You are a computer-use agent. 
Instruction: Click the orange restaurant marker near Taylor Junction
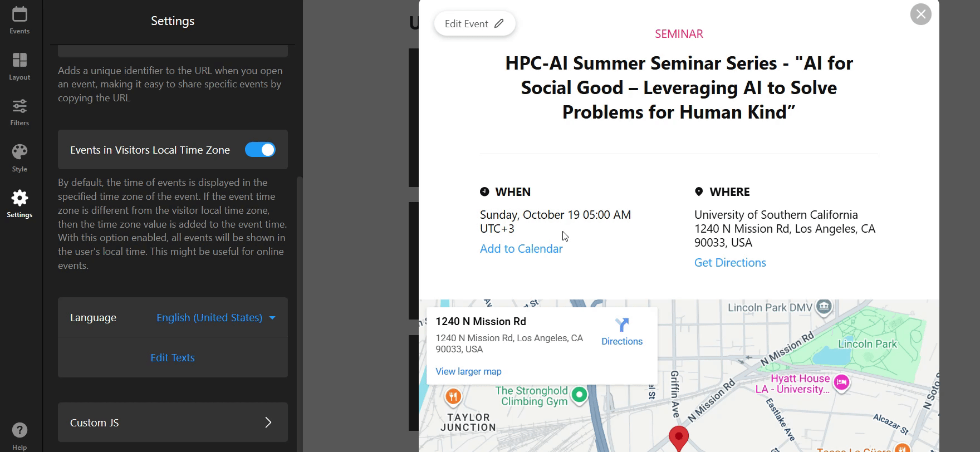click(x=453, y=397)
